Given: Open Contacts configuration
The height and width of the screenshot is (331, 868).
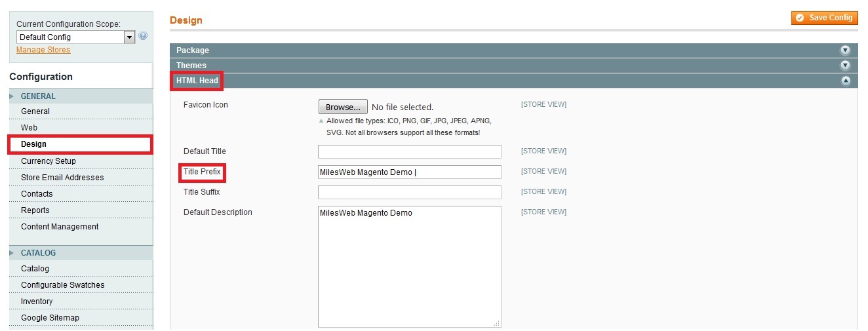Looking at the screenshot, I should pos(81,194).
